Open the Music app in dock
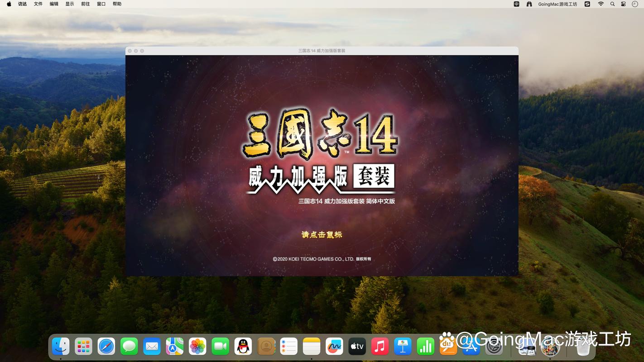This screenshot has width=644, height=362. [380, 347]
